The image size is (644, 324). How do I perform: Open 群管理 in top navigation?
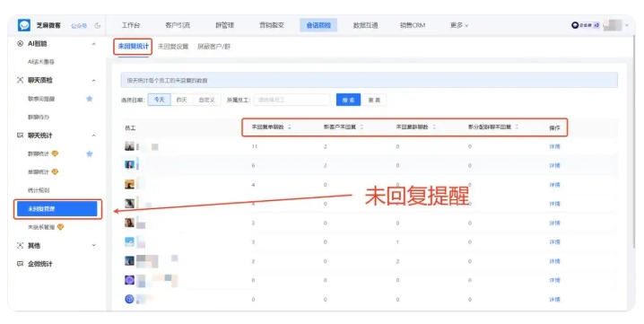224,25
